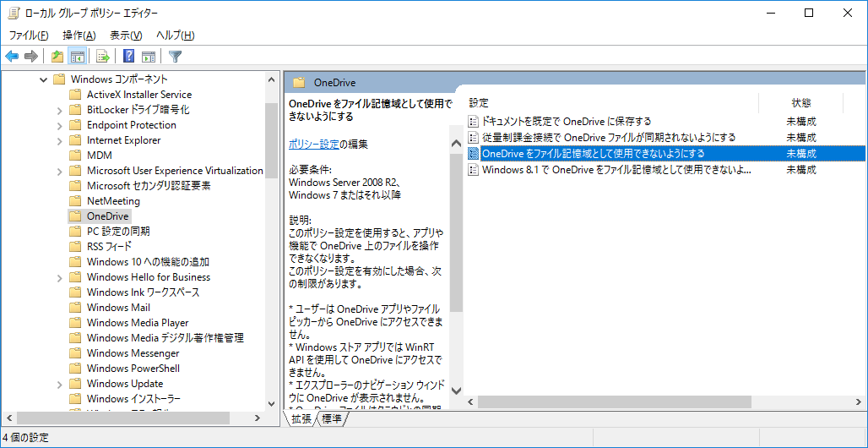This screenshot has height=448, width=868.
Task: Select Windows Ink ワークスペース tree item
Action: (x=143, y=292)
